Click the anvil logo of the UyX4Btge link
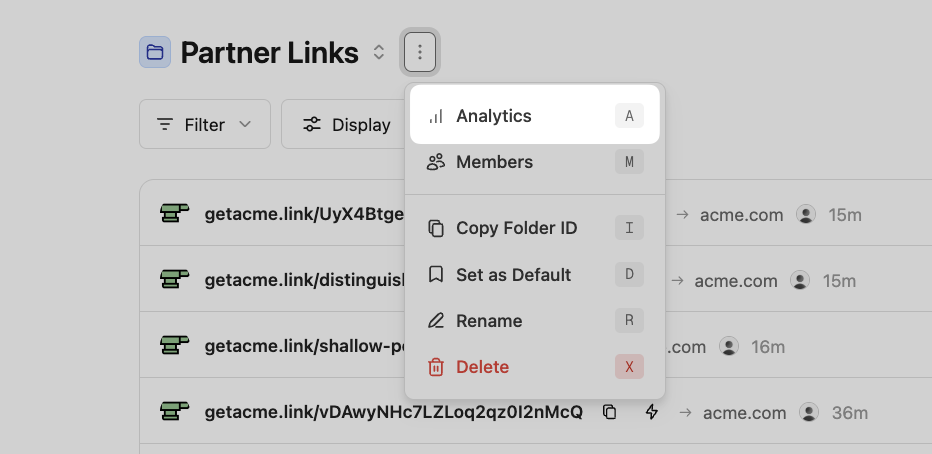The image size is (932, 454). [x=175, y=213]
